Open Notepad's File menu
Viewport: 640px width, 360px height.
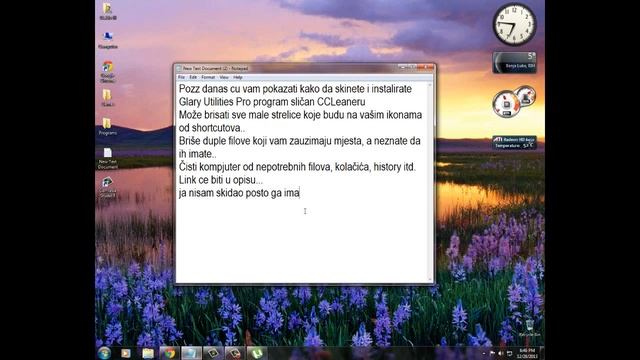[181, 77]
